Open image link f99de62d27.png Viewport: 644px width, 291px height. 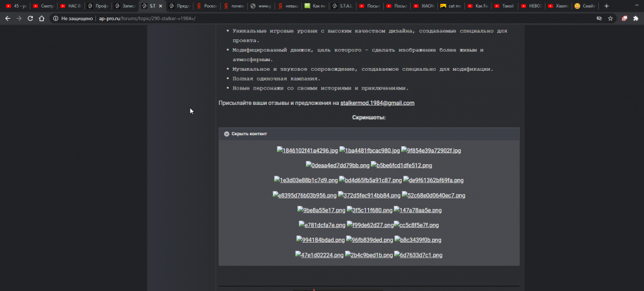pyautogui.click(x=370, y=225)
